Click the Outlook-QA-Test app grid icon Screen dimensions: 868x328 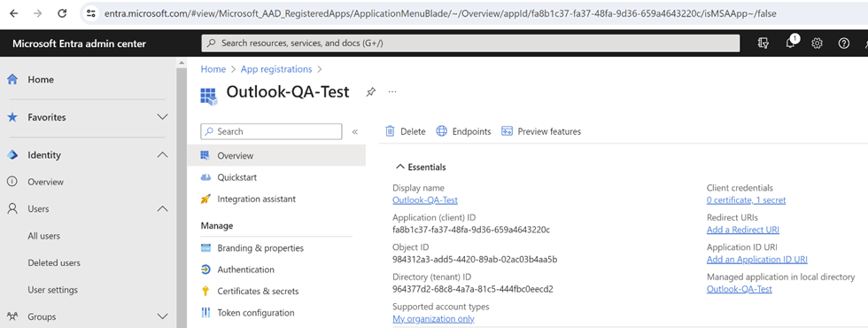point(209,96)
